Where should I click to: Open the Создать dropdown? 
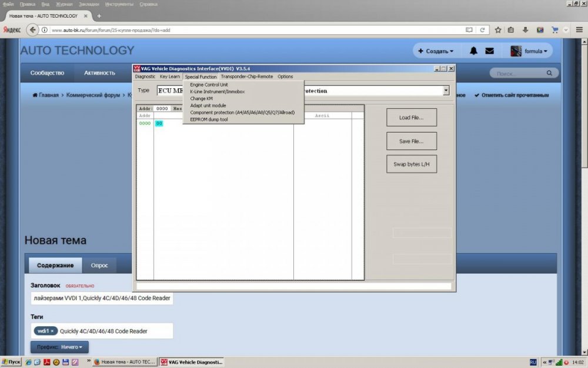click(436, 51)
